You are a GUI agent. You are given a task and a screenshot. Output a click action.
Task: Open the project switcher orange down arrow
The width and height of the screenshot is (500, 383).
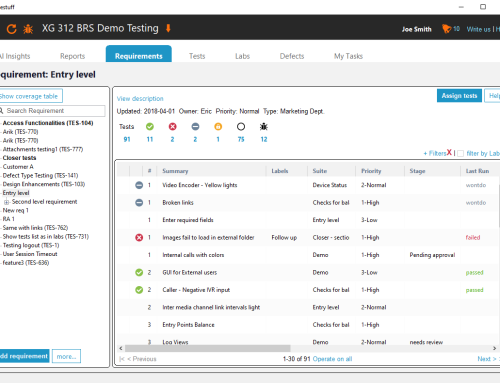168,28
